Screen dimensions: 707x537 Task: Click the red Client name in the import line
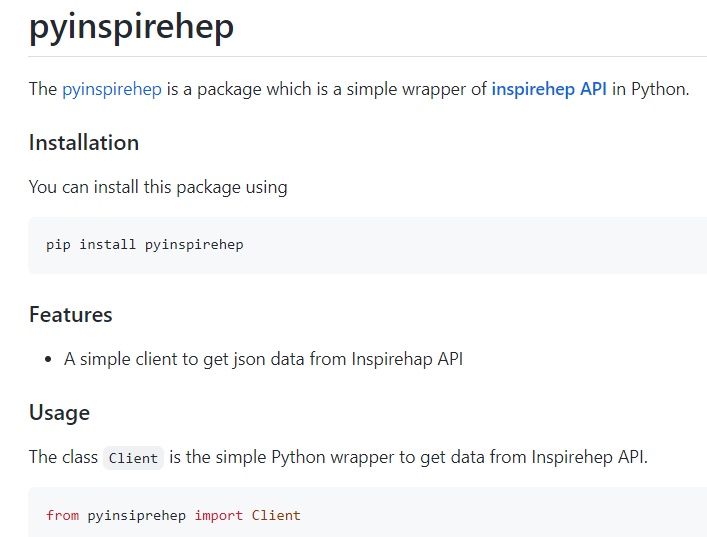[x=276, y=515]
